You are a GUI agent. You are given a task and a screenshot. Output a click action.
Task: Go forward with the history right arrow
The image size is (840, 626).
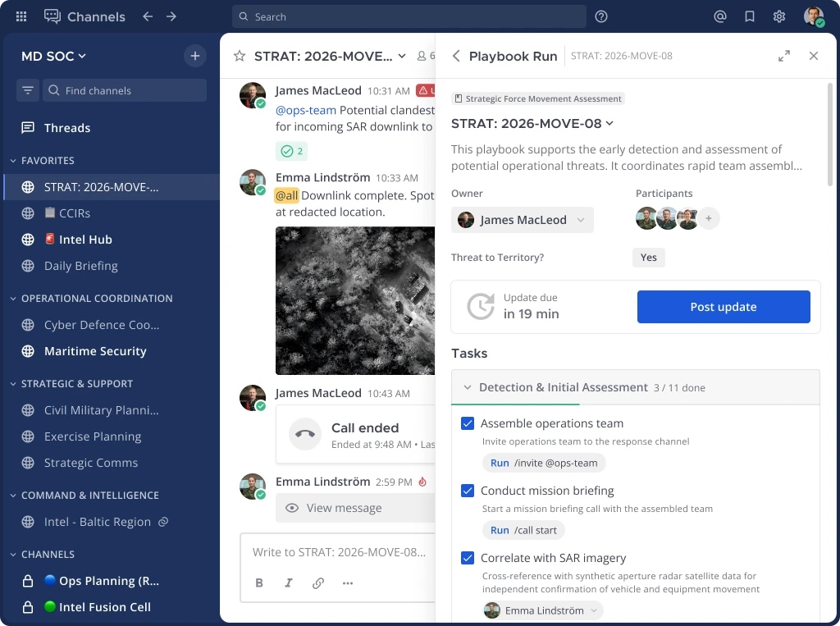(x=171, y=16)
